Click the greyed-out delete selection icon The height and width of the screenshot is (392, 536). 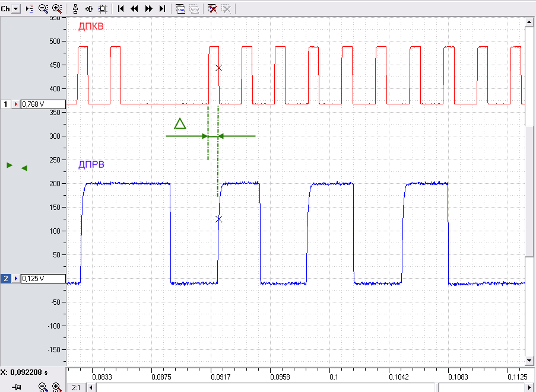tap(226, 9)
